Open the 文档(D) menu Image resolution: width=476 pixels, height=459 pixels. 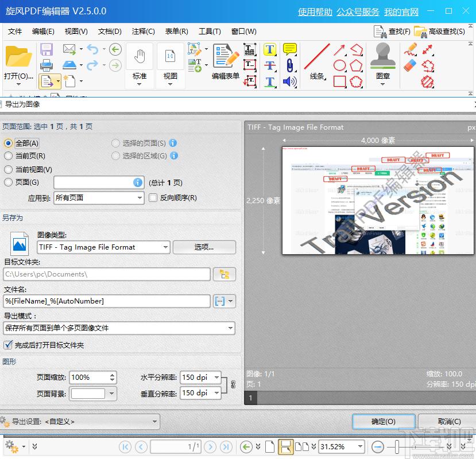coord(110,31)
